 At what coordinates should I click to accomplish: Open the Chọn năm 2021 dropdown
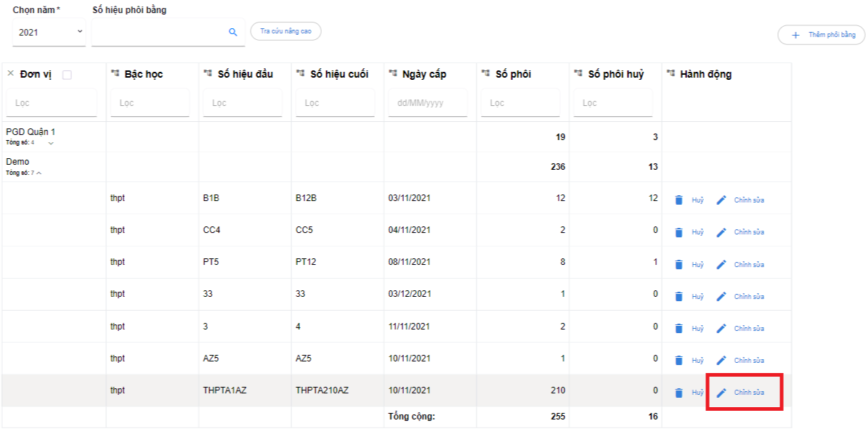49,33
